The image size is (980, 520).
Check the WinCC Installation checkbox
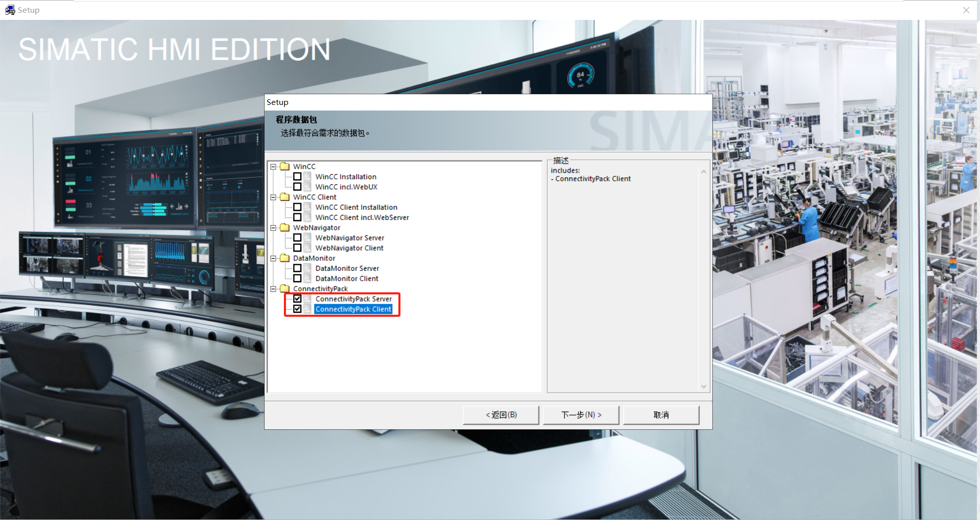[297, 177]
